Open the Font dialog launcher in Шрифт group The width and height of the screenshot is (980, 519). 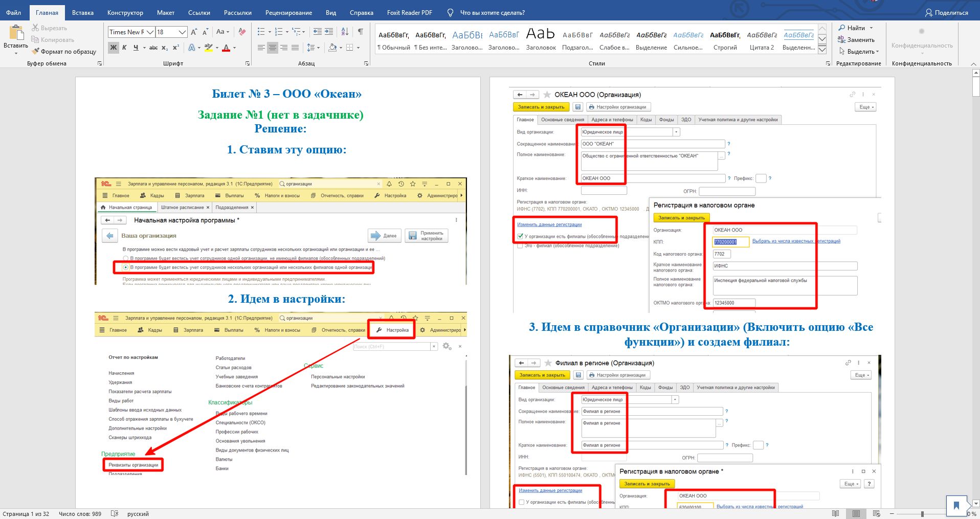pyautogui.click(x=248, y=63)
